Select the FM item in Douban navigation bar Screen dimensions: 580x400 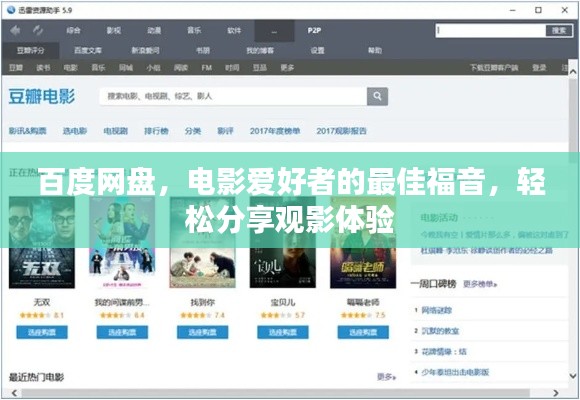click(x=207, y=68)
